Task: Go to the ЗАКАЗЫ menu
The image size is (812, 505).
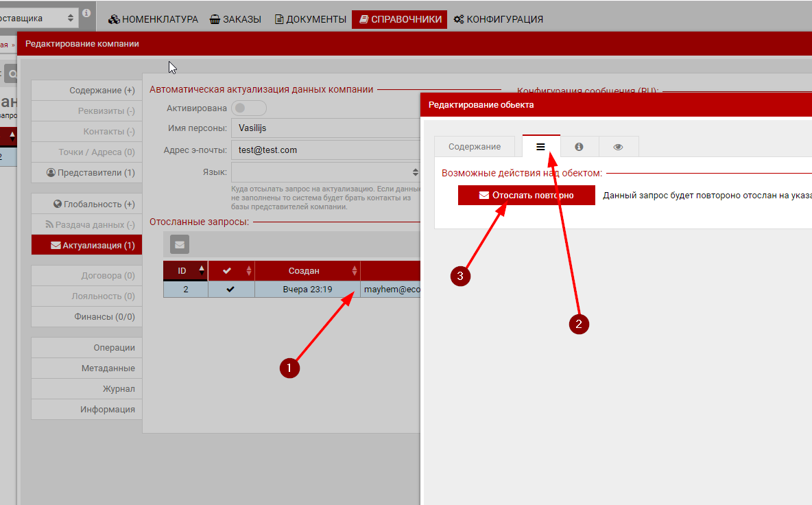Action: [x=235, y=19]
